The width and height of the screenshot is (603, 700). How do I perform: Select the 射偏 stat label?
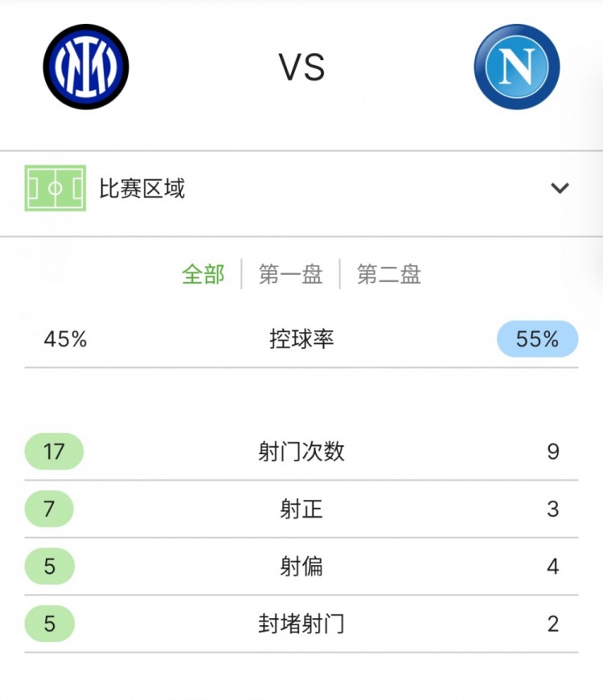(301, 566)
